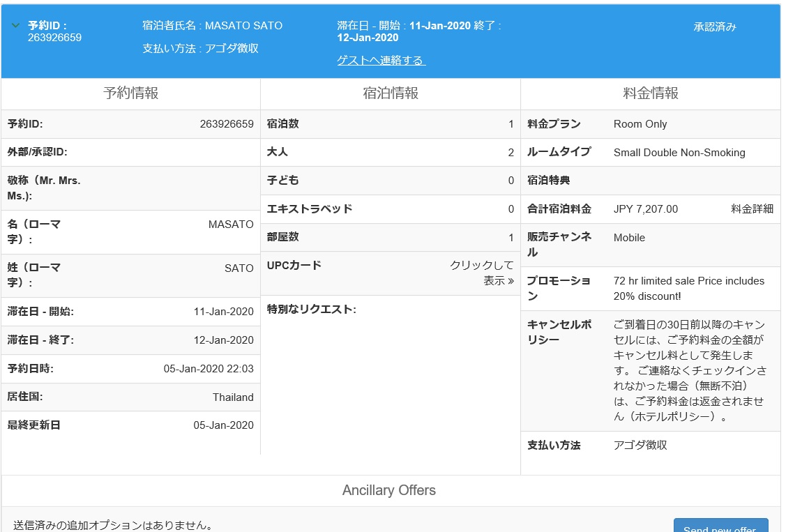This screenshot has height=532, width=809.
Task: Click the キャンセルポリシー policy description text
Action: click(688, 370)
